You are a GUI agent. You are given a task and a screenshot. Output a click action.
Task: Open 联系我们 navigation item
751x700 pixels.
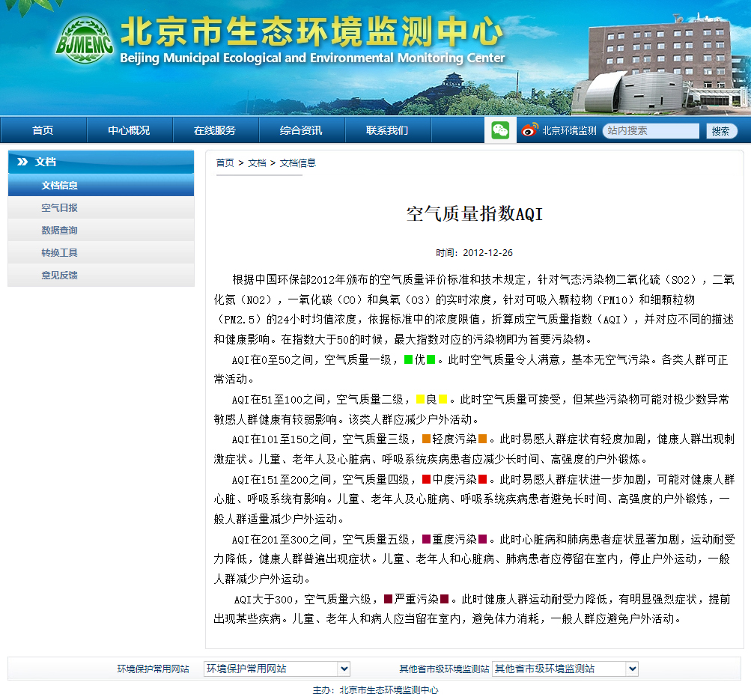(x=387, y=130)
